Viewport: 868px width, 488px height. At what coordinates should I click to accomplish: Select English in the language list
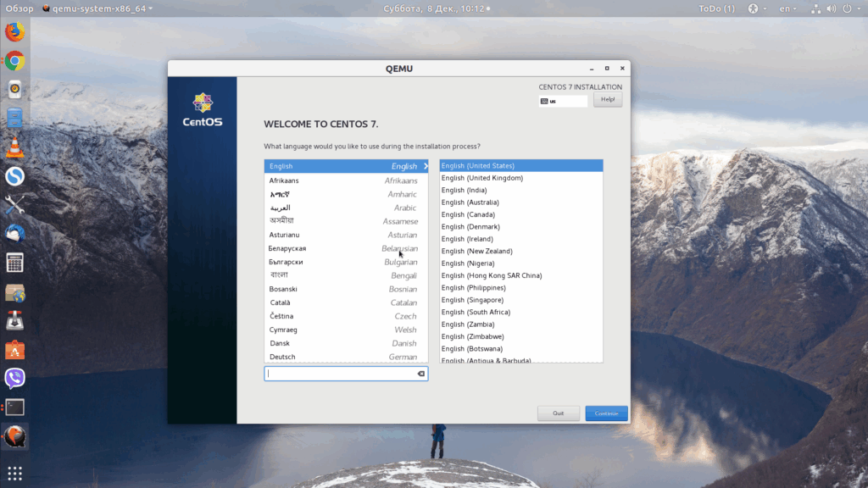(346, 166)
